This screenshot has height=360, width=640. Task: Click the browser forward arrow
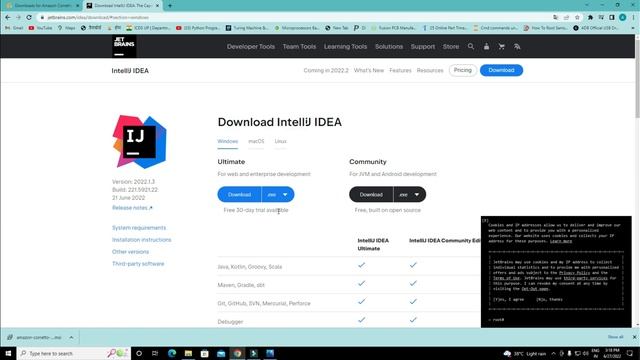pyautogui.click(x=18, y=18)
